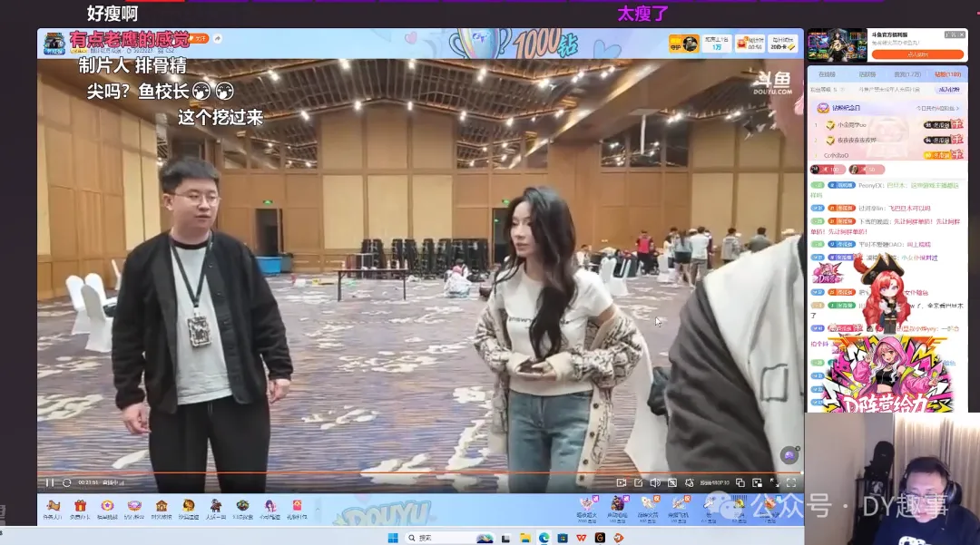Viewport: 980px width, 545px height.
Task: Open the Windows Start menu
Action: [393, 538]
